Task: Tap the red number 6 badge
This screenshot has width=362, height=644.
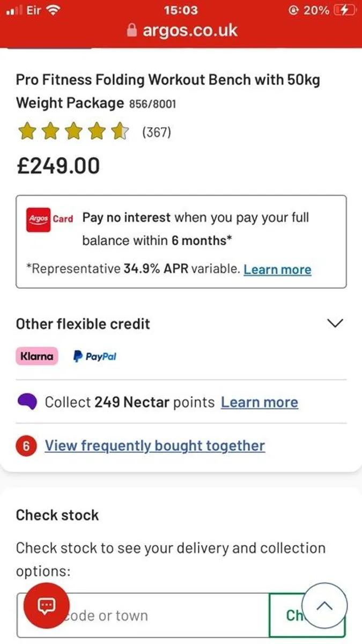Action: 26,446
